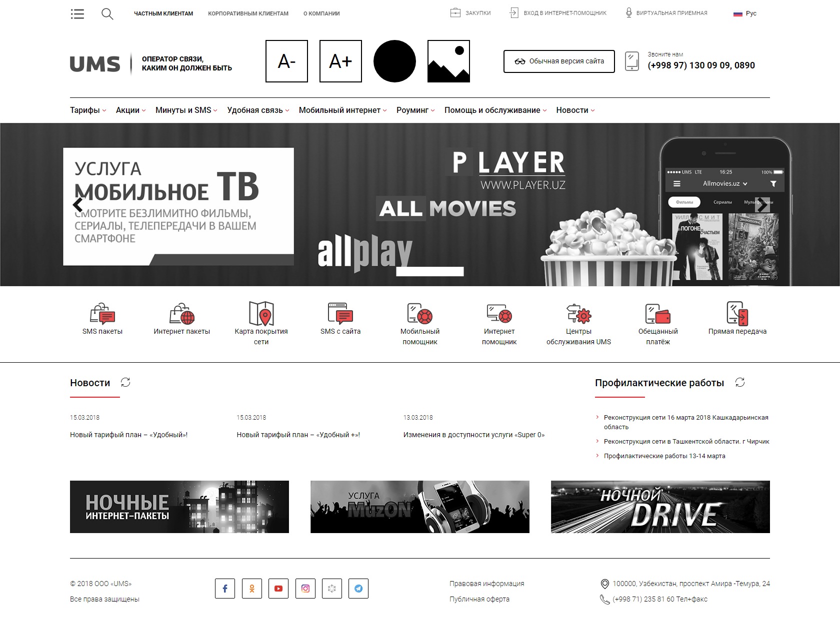Click the UMS logo
Viewport: 840px width, 628px height.
pos(95,64)
